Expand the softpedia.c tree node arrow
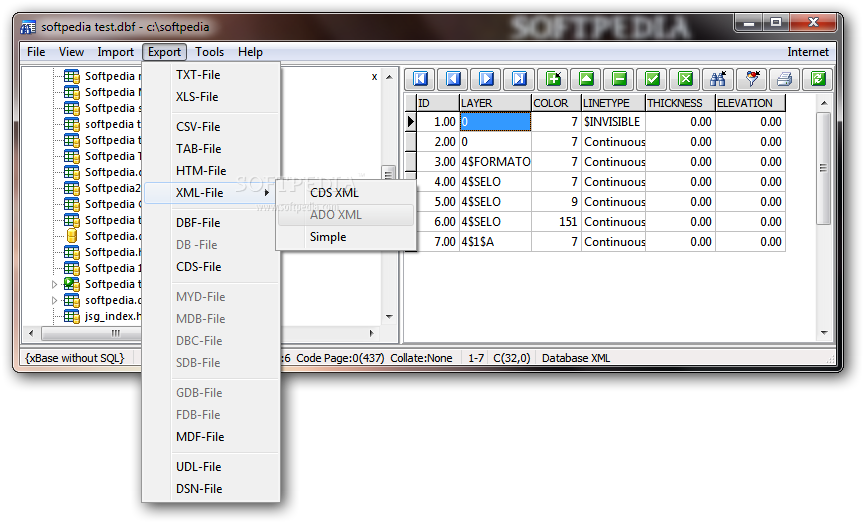Viewport: 864px width, 523px height. [54, 300]
